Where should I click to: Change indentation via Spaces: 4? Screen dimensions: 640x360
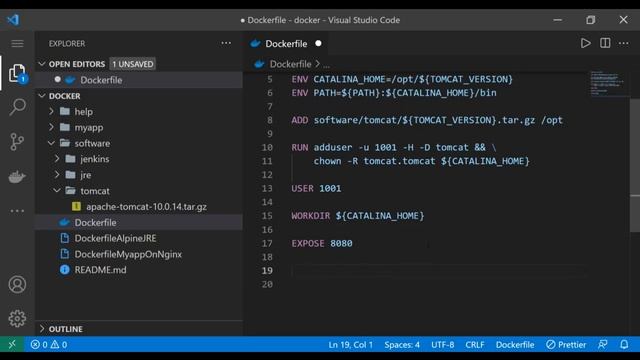click(x=402, y=344)
